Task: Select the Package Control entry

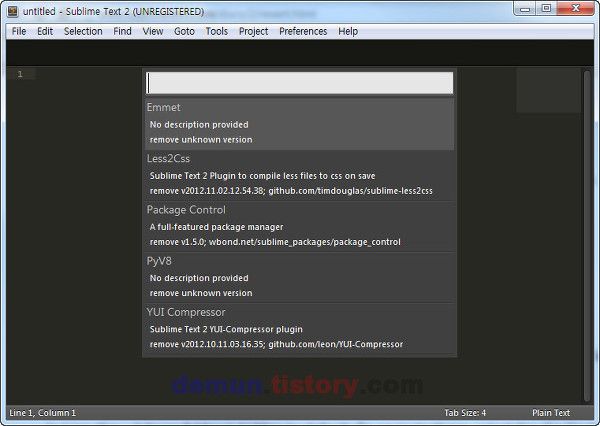Action: coord(299,227)
